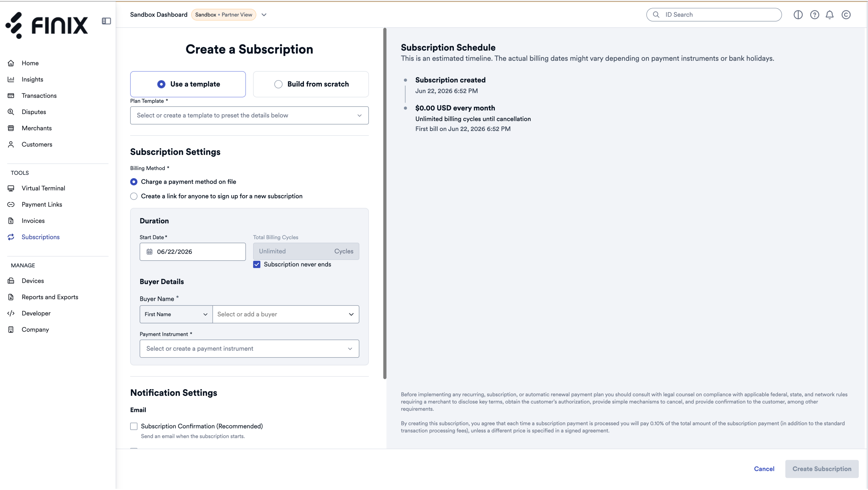Screen dimensions: 868x490
Task: Click the disabled Unlimited Cycles field
Action: 306,251
